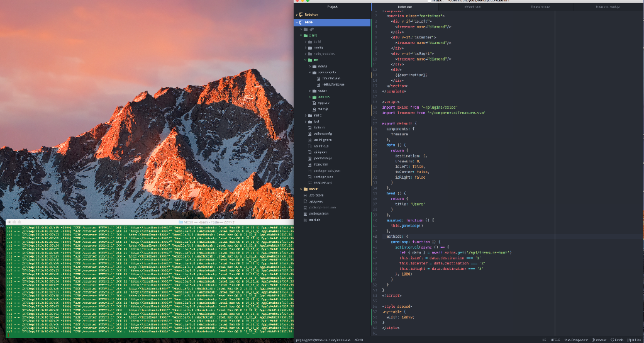Expand the static folder

[314, 115]
